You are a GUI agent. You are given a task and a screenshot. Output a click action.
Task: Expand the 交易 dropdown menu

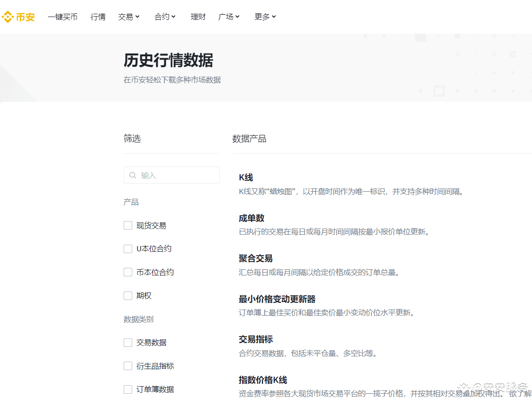pyautogui.click(x=129, y=17)
